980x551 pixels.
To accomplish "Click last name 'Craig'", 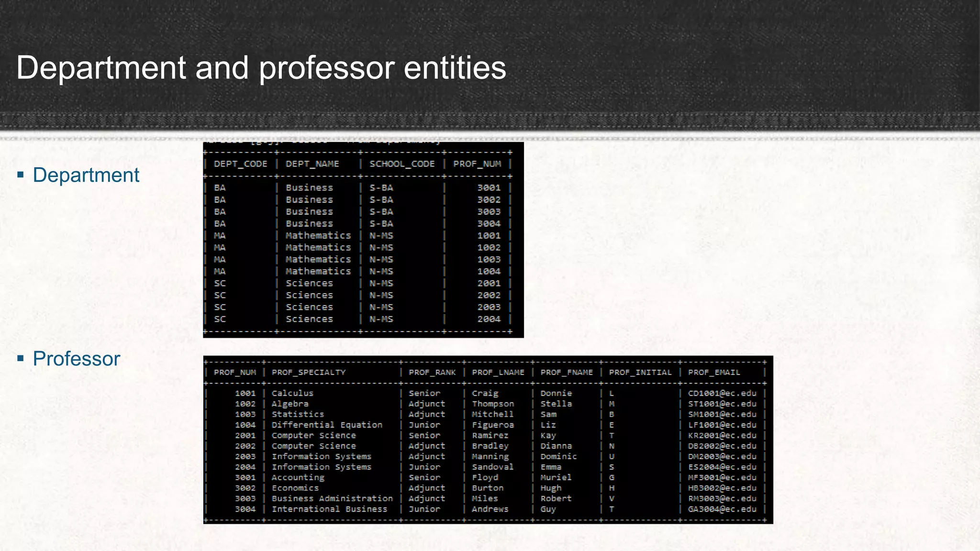I will click(485, 393).
